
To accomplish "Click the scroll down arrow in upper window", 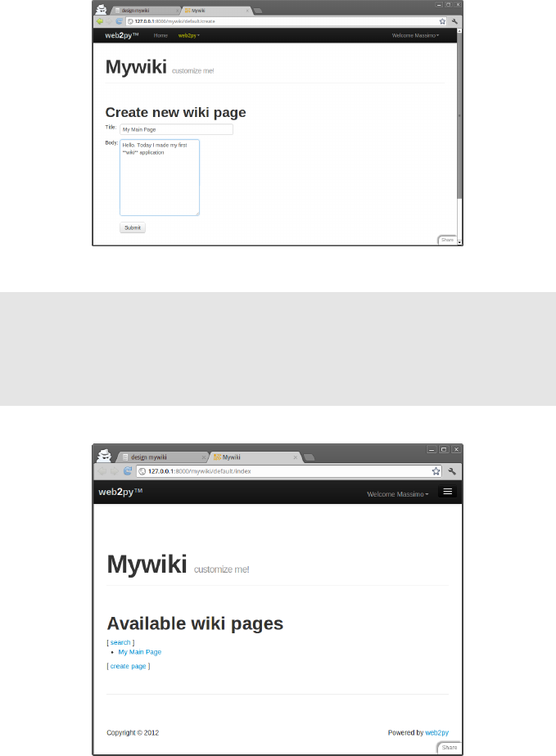I will pos(459,242).
